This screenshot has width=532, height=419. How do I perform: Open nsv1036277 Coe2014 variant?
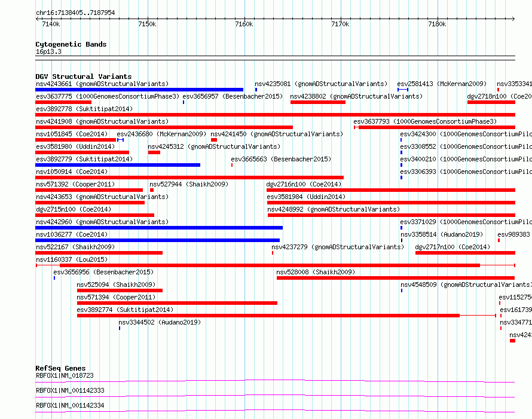coord(72,234)
